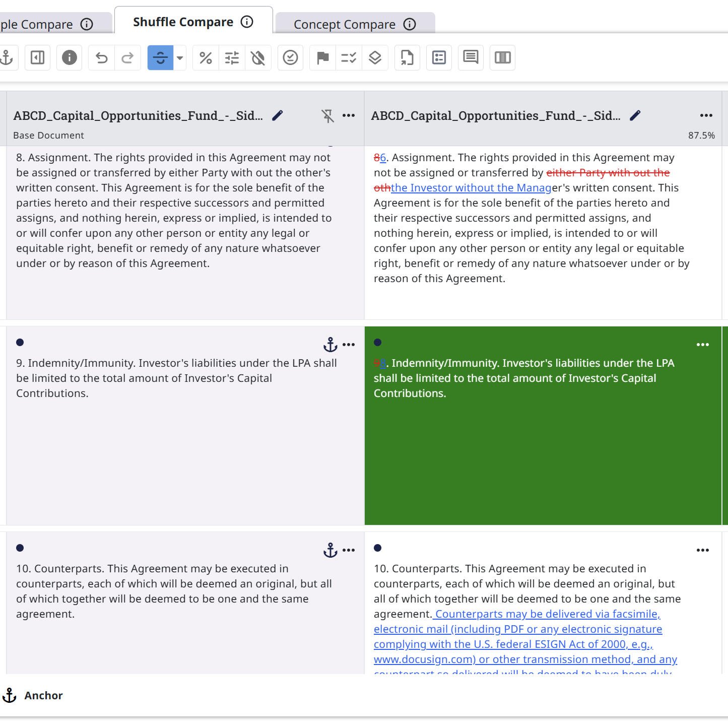Open the info circle icon in toolbar
The image size is (728, 728).
(70, 58)
